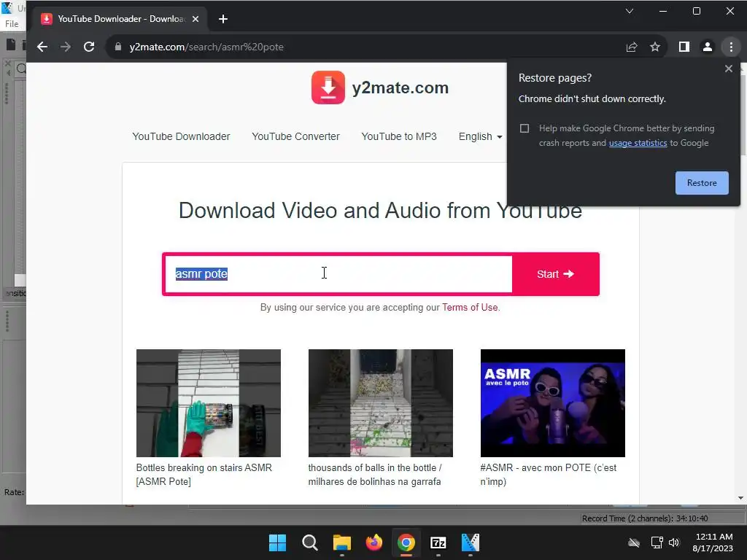Click the forward navigation arrow
Viewport: 747px width, 560px height.
point(66,47)
